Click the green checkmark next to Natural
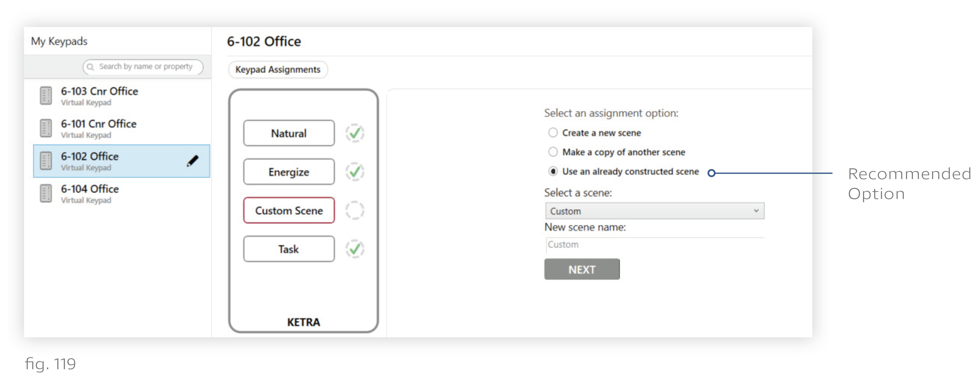Screen dimensions: 980x379 pyautogui.click(x=355, y=133)
